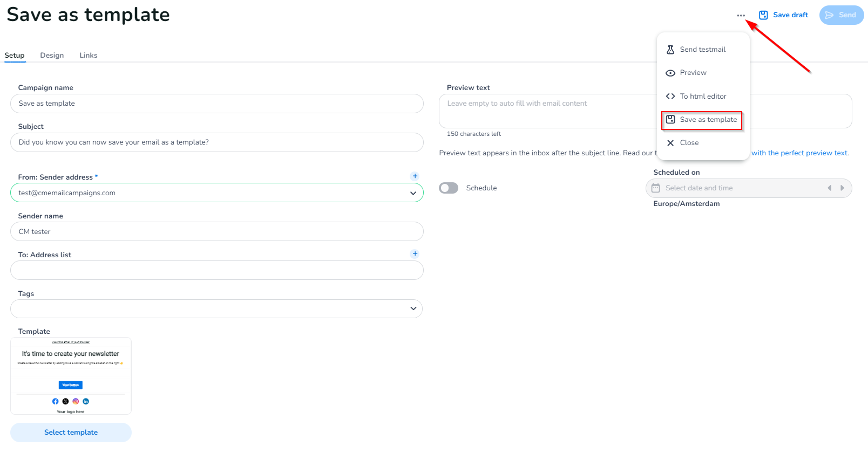Click the next date arrow in schedule field
Image resolution: width=868 pixels, height=453 pixels.
[x=842, y=188]
